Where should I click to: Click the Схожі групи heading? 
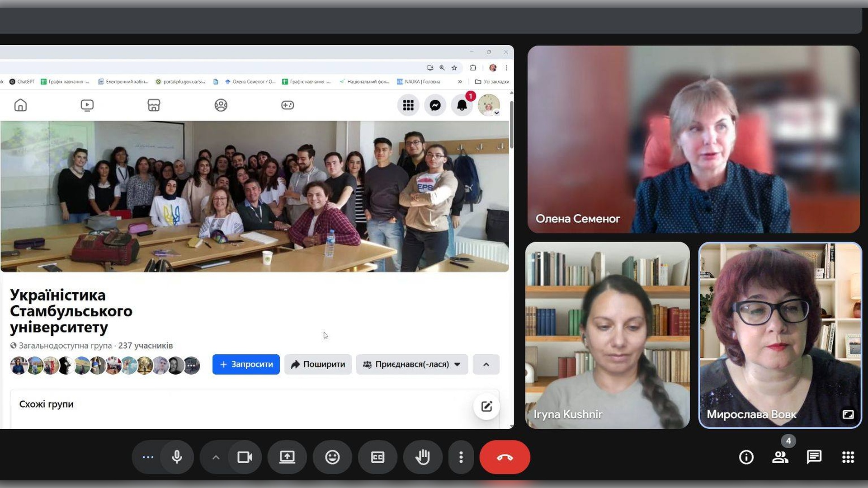click(x=46, y=404)
